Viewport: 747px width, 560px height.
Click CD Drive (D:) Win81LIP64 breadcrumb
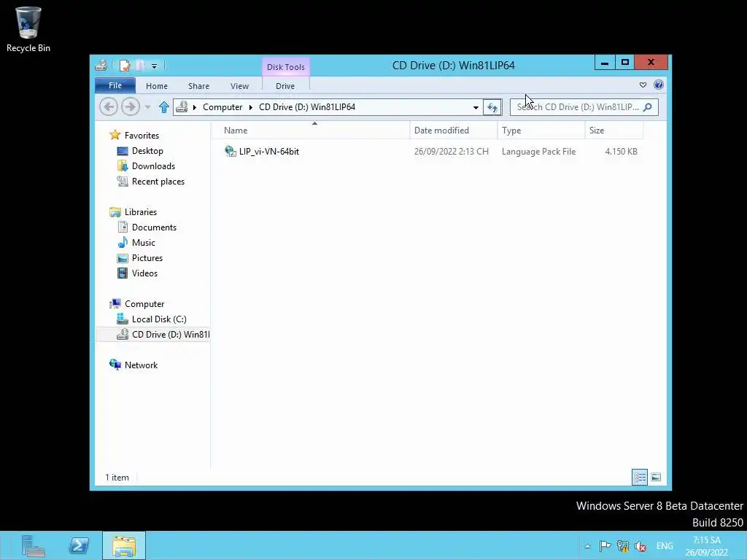click(x=307, y=107)
